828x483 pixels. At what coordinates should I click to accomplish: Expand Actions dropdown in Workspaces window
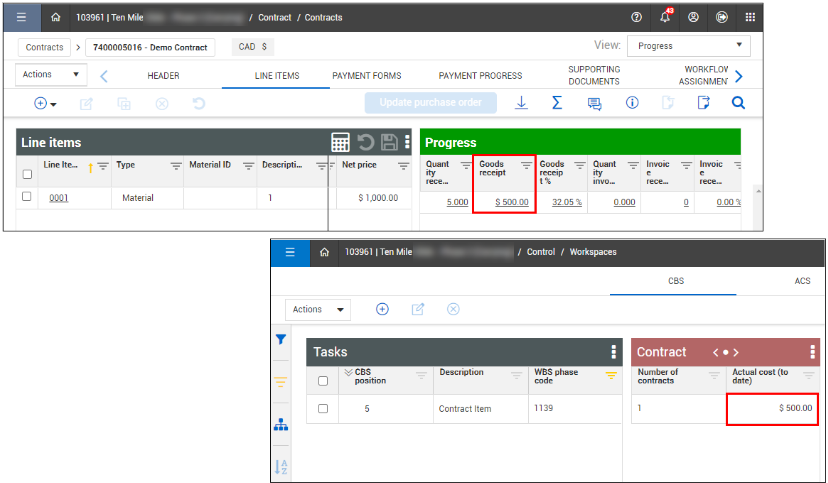(x=318, y=310)
